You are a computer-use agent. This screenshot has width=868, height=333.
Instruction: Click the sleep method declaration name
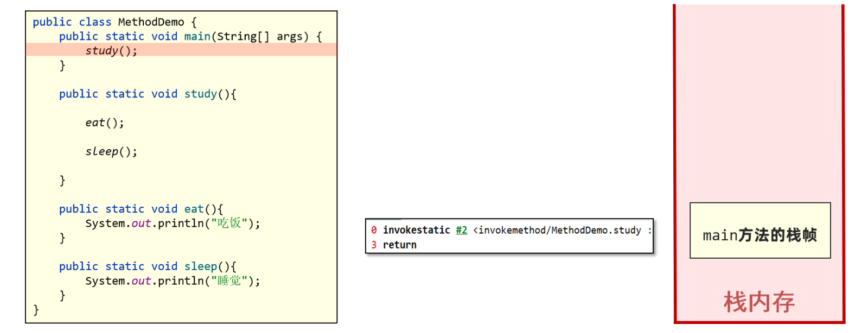(x=201, y=266)
